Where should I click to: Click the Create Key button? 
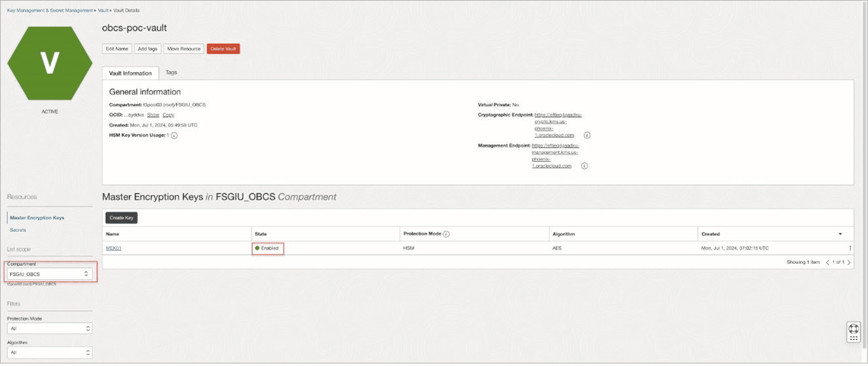(x=122, y=218)
